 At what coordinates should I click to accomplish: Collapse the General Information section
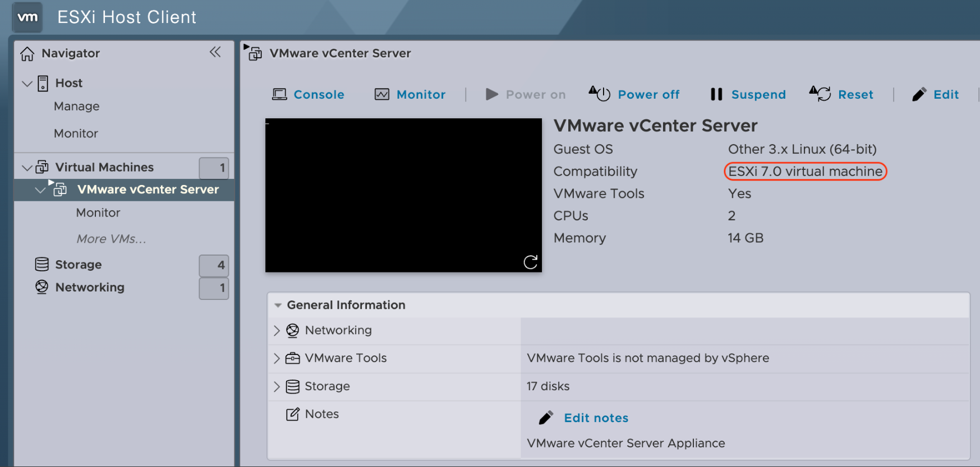click(278, 306)
